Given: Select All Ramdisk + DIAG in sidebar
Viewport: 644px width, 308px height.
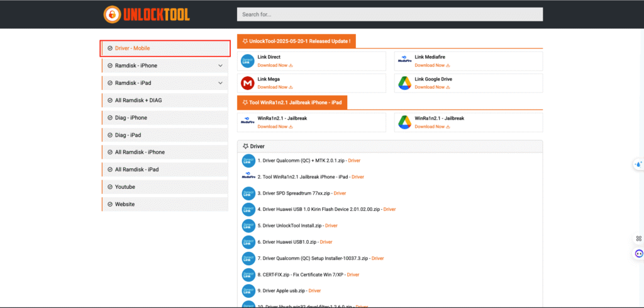Looking at the screenshot, I should coord(165,100).
